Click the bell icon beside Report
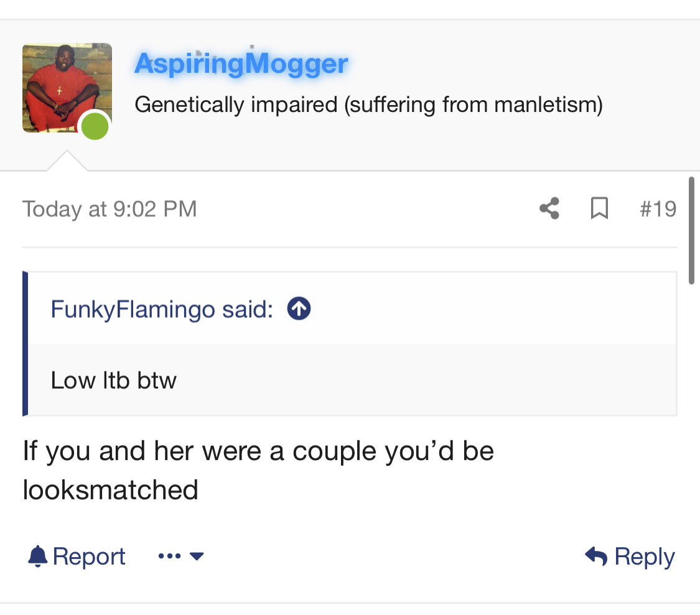This screenshot has height=615, width=700. click(37, 556)
